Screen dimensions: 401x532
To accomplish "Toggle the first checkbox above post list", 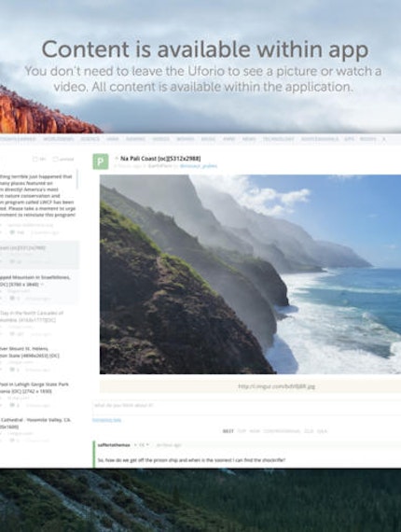I will (35, 159).
